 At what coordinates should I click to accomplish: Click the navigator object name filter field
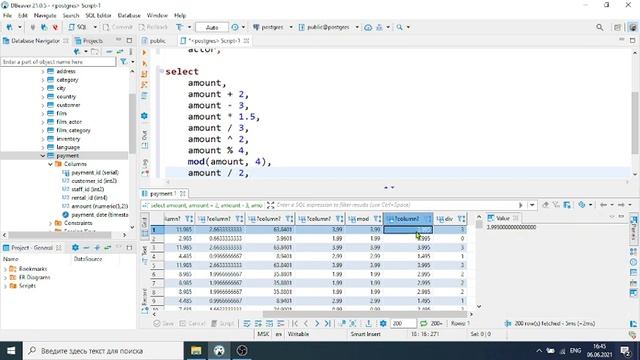point(58,62)
